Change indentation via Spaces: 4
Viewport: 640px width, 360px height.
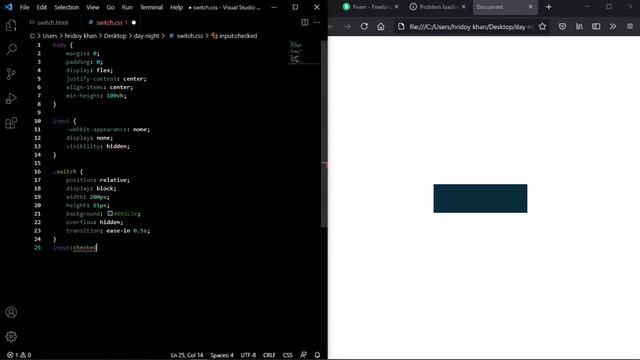[x=222, y=355]
